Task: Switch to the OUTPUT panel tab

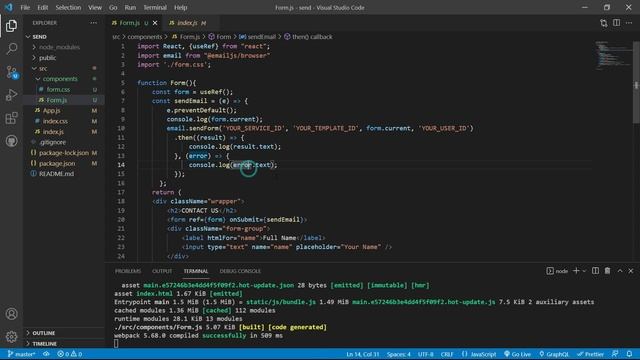Action: pyautogui.click(x=162, y=271)
